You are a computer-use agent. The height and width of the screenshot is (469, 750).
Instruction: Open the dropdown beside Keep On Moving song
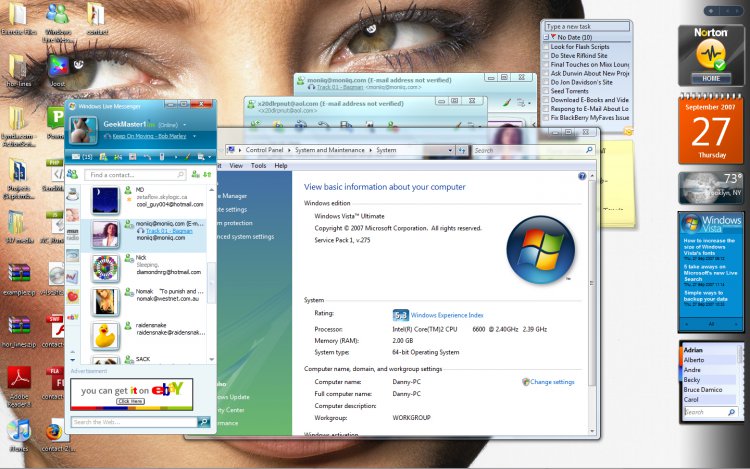[194, 136]
